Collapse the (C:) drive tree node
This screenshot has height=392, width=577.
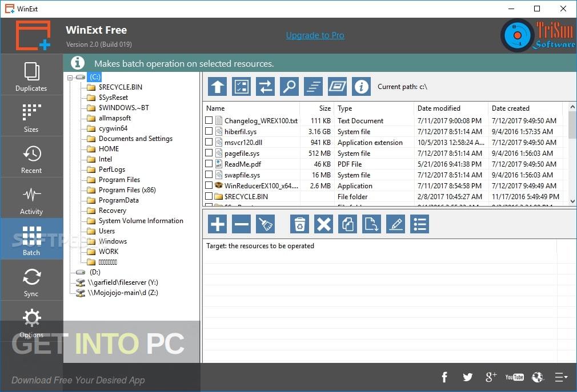click(70, 78)
